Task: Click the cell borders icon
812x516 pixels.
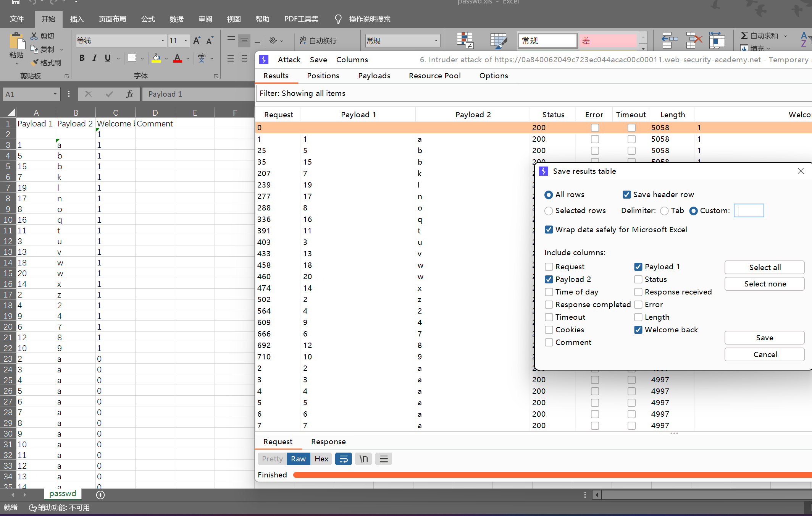Action: click(132, 58)
